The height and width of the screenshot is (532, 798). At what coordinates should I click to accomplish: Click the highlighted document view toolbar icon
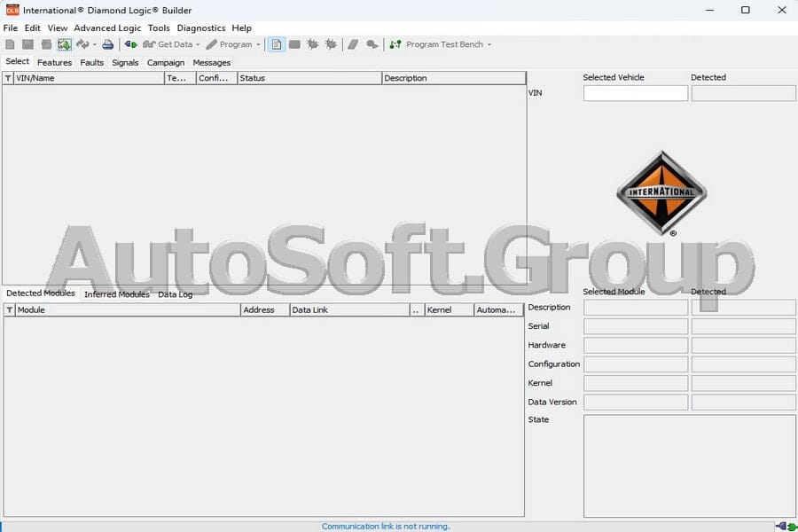(276, 44)
